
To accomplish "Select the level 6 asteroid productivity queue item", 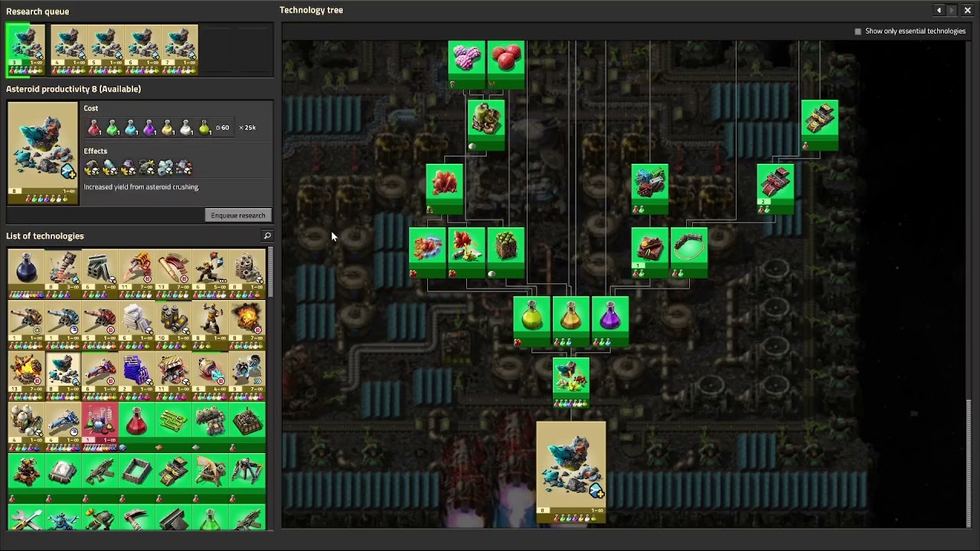I will point(142,50).
